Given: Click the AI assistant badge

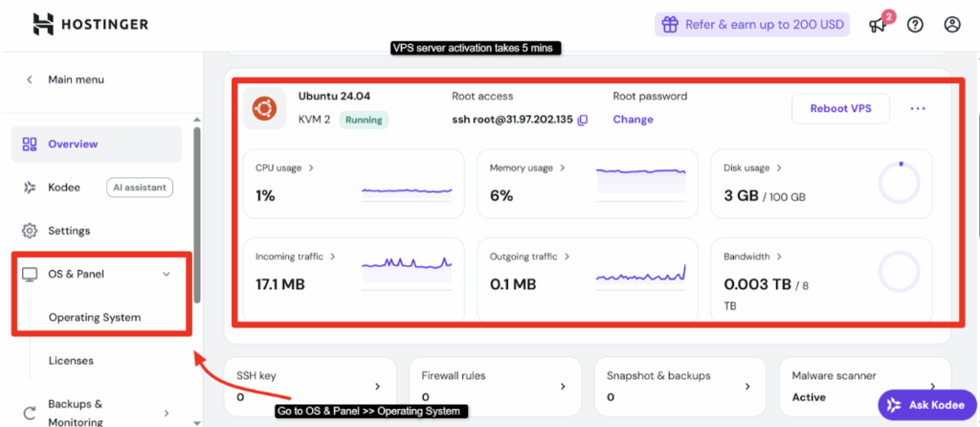Looking at the screenshot, I should [140, 187].
